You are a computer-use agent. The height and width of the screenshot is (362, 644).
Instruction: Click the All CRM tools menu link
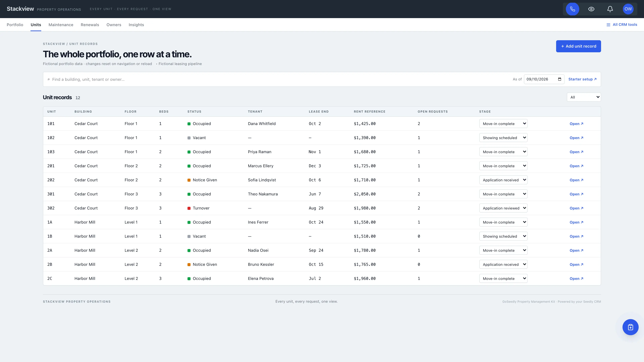point(622,24)
